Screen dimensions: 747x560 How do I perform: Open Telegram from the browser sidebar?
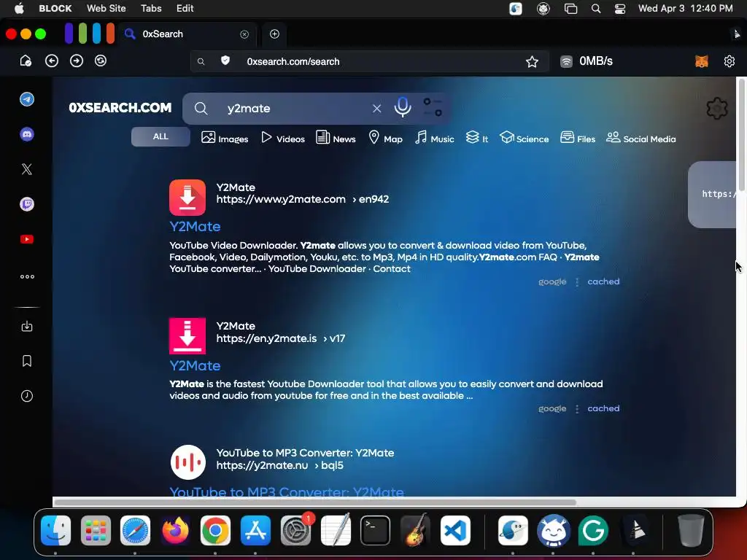(27, 99)
